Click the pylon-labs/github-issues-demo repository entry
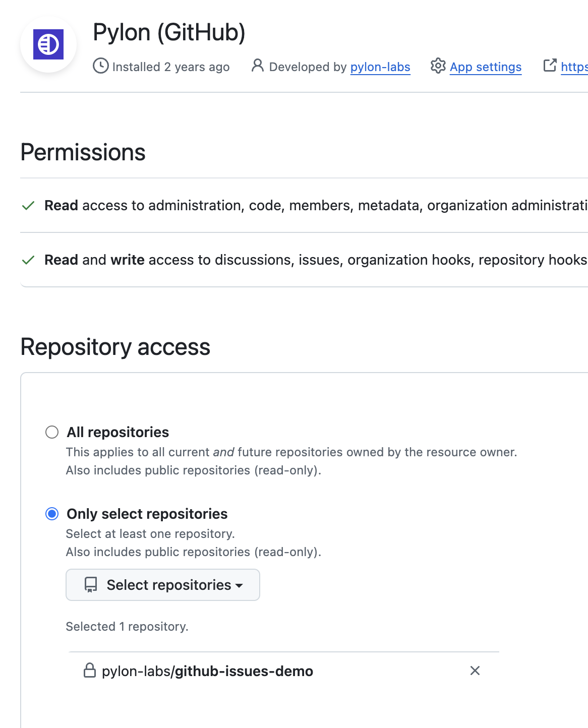 [x=207, y=671]
